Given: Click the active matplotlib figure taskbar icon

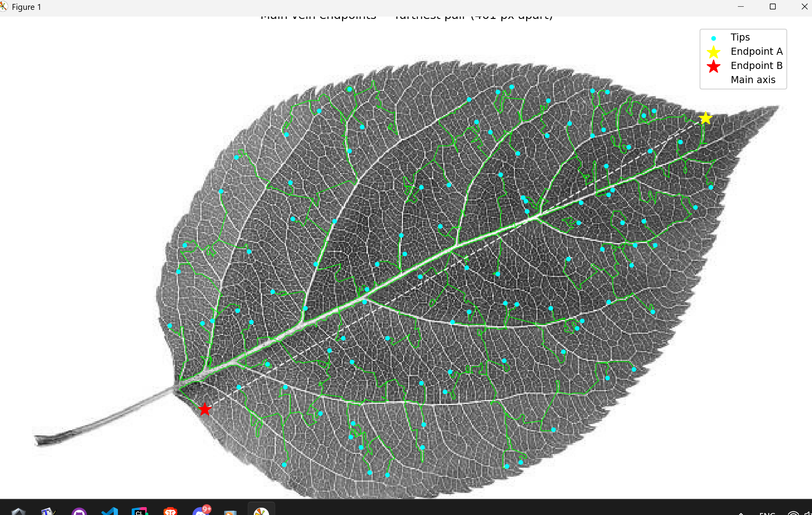Looking at the screenshot, I should pyautogui.click(x=261, y=511).
